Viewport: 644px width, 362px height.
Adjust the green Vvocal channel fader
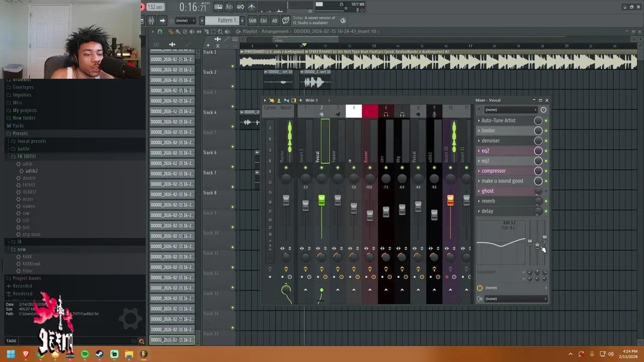pos(321,201)
